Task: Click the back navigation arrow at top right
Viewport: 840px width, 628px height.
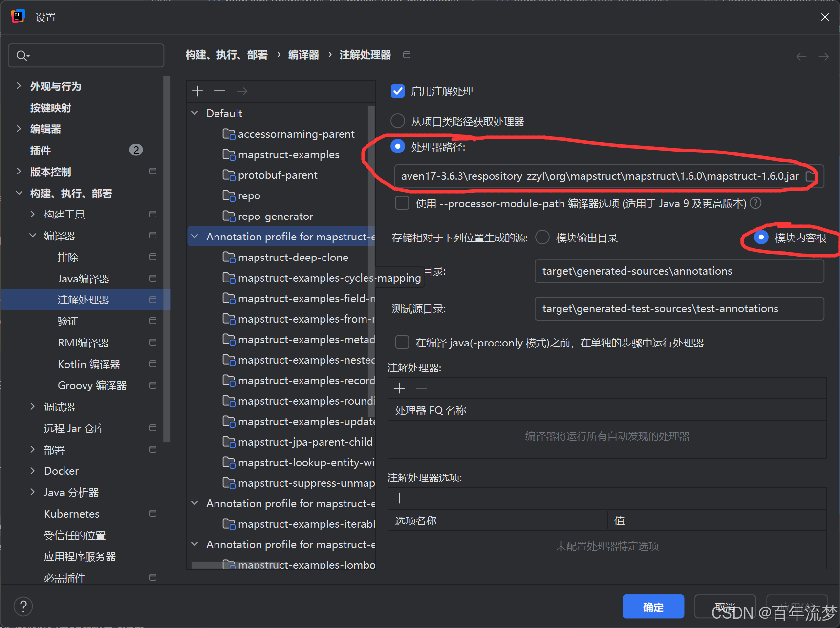Action: click(x=801, y=56)
